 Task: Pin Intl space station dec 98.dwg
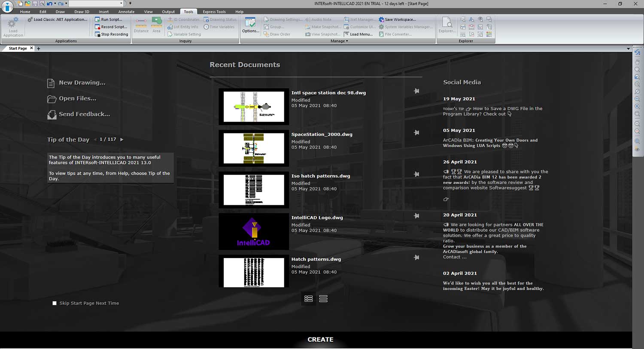(416, 91)
